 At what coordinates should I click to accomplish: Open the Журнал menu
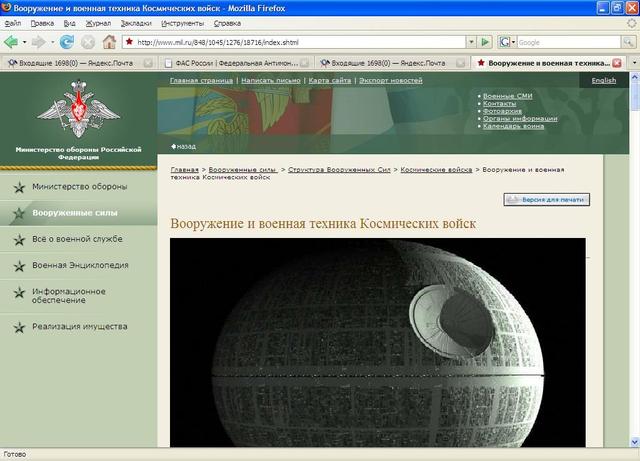[98, 23]
